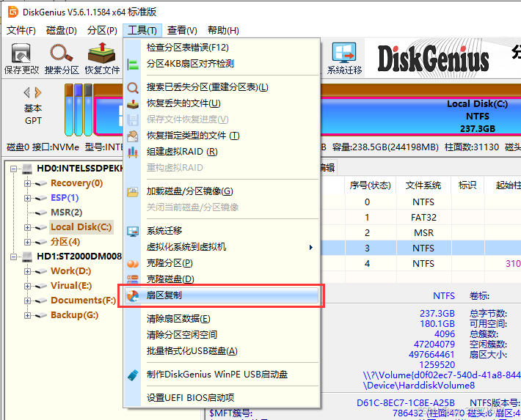Go to next disk with right arrow

(38, 92)
